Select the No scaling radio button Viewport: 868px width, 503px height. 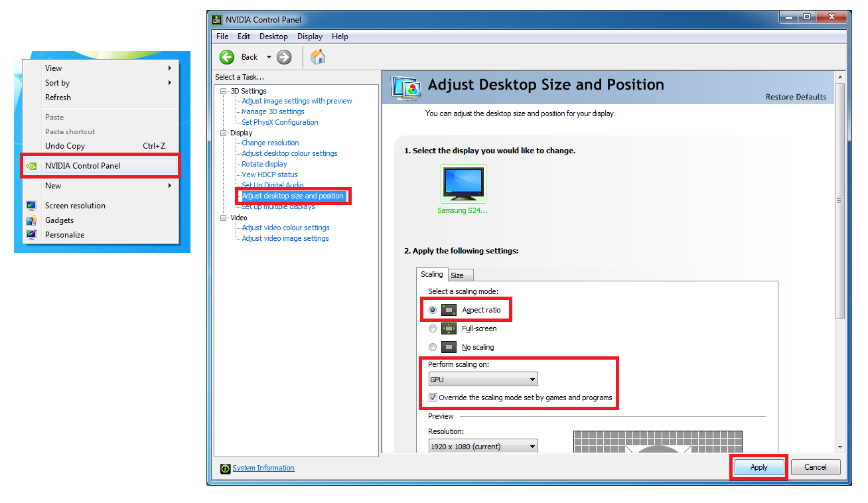(433, 347)
